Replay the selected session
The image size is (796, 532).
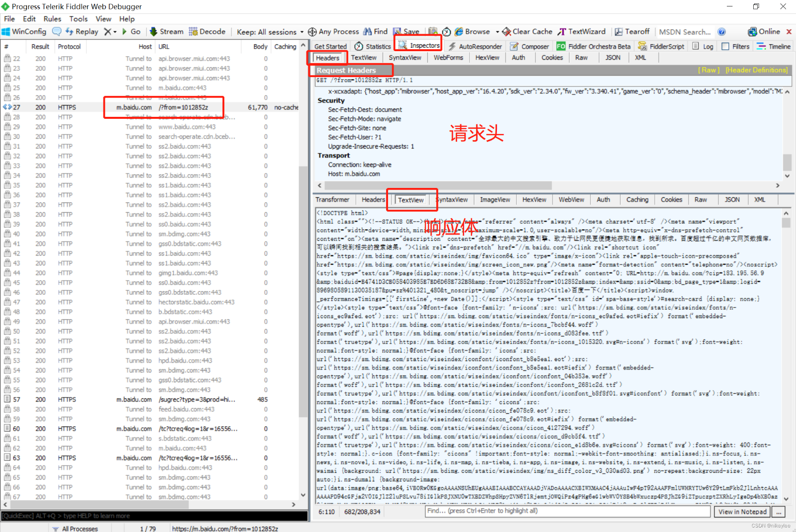(x=82, y=31)
